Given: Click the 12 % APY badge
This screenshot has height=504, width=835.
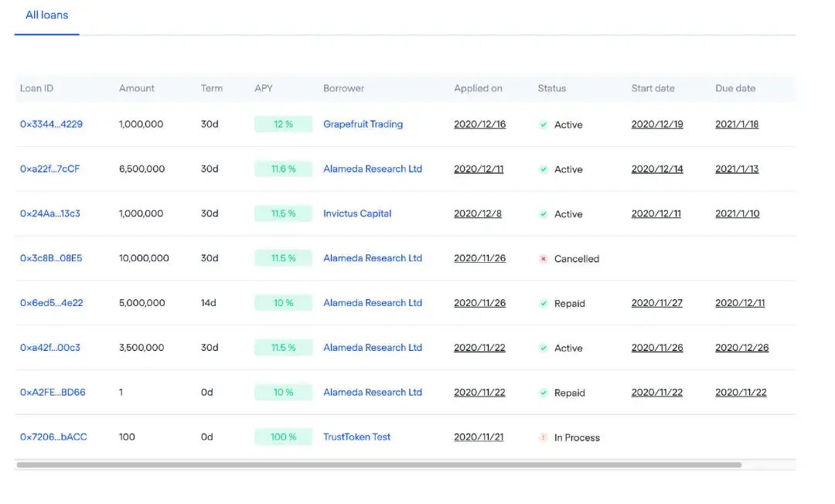Looking at the screenshot, I should [x=283, y=124].
